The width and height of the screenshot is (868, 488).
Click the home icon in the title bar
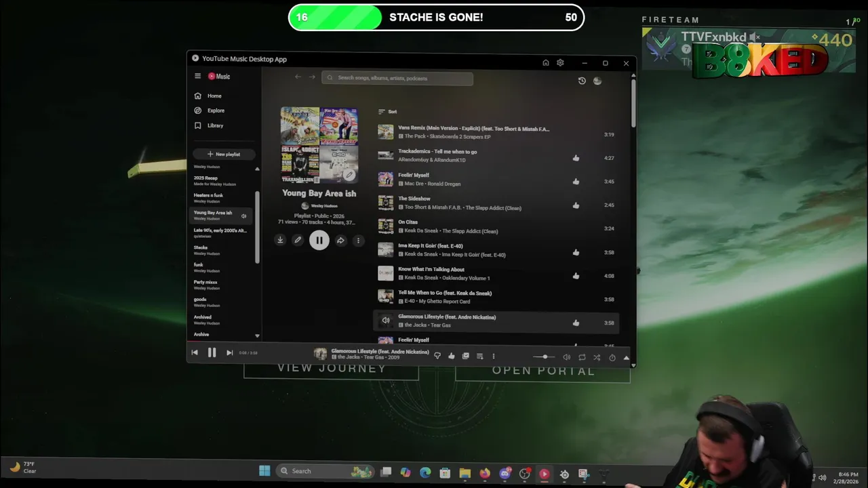[545, 63]
